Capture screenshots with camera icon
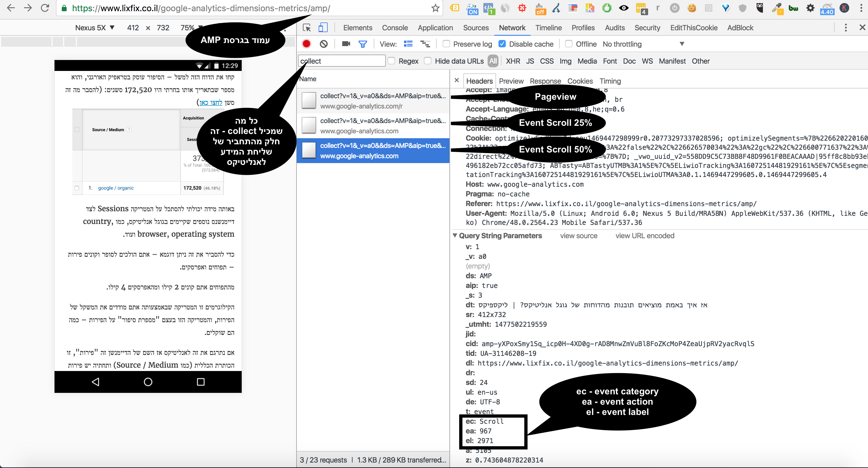 pos(346,44)
